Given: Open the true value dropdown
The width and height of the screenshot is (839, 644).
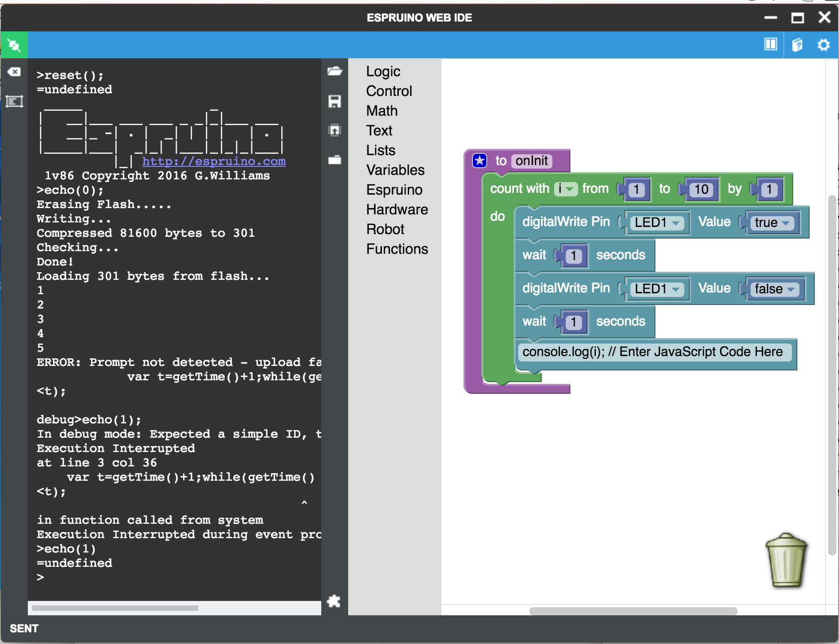Looking at the screenshot, I should (x=772, y=222).
